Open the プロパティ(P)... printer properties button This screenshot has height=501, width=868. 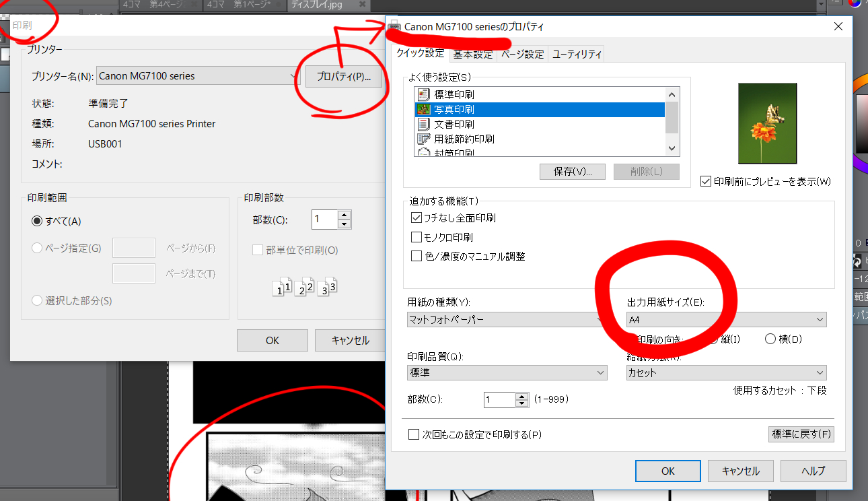tap(344, 76)
